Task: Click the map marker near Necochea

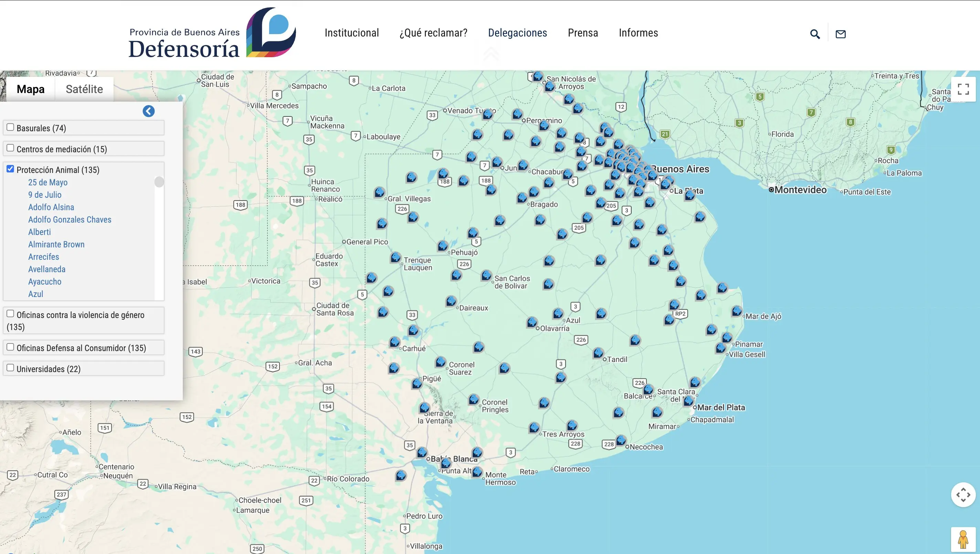Action: tap(621, 440)
